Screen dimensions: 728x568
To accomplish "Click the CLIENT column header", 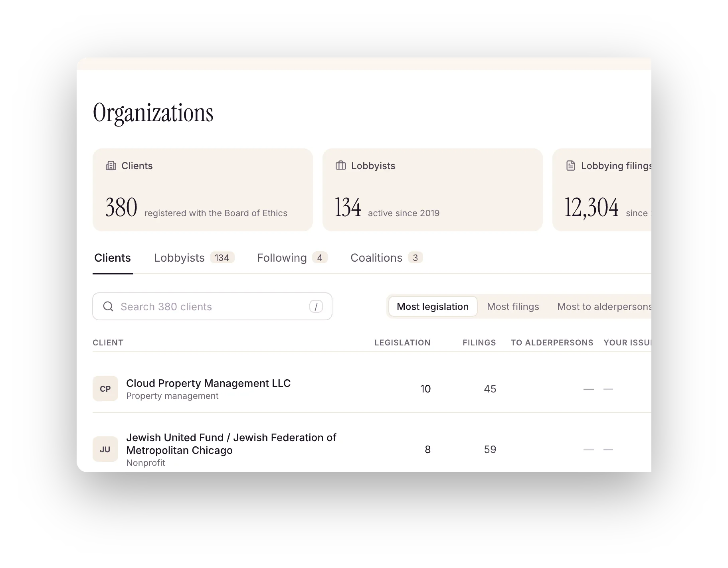I will tap(108, 343).
